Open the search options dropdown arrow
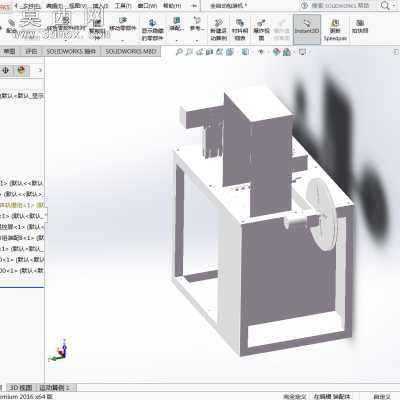This screenshot has width=400, height=400. [x=393, y=6]
